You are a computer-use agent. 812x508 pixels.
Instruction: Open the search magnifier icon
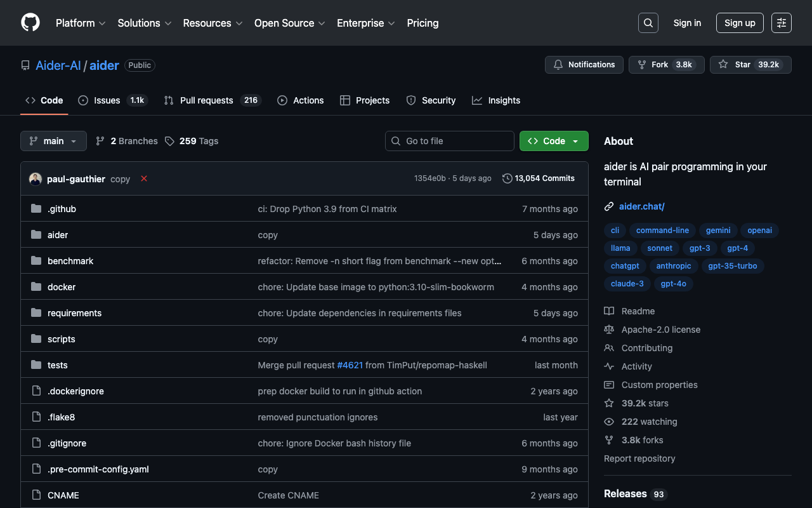[648, 23]
